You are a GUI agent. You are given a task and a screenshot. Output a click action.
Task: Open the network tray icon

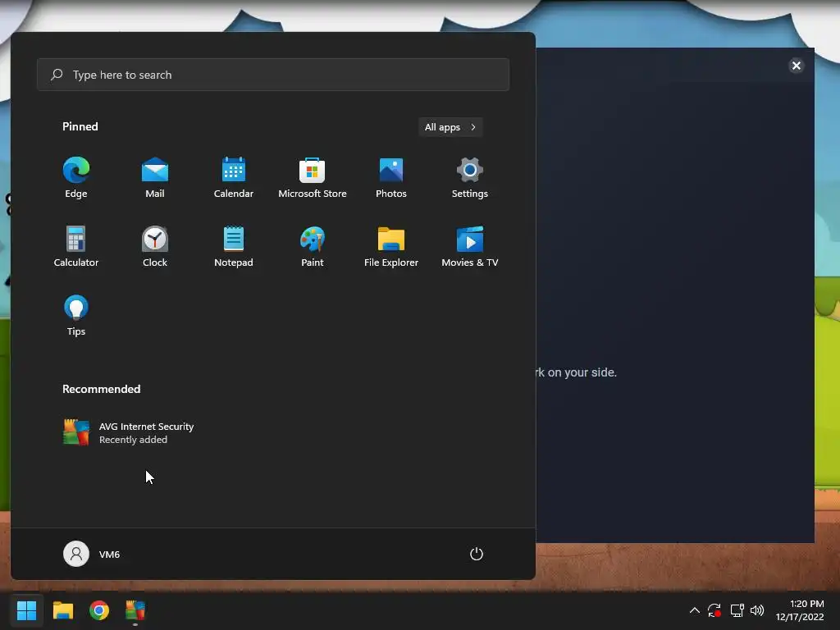tap(737, 610)
